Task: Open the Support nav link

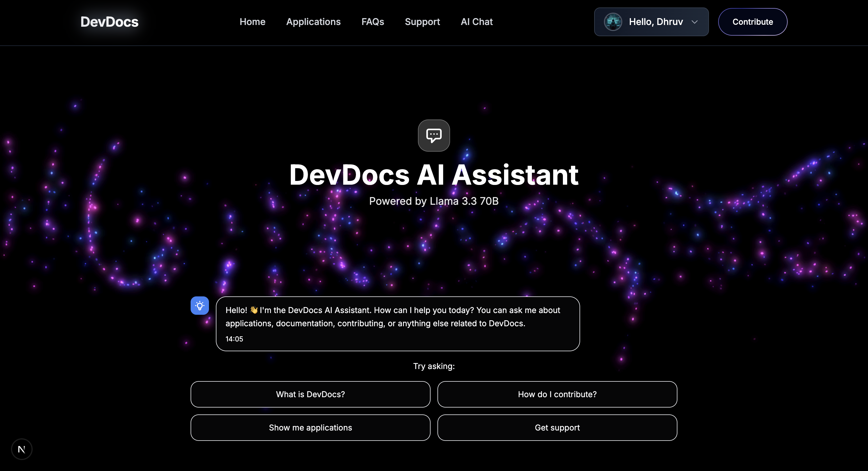Action: tap(422, 22)
